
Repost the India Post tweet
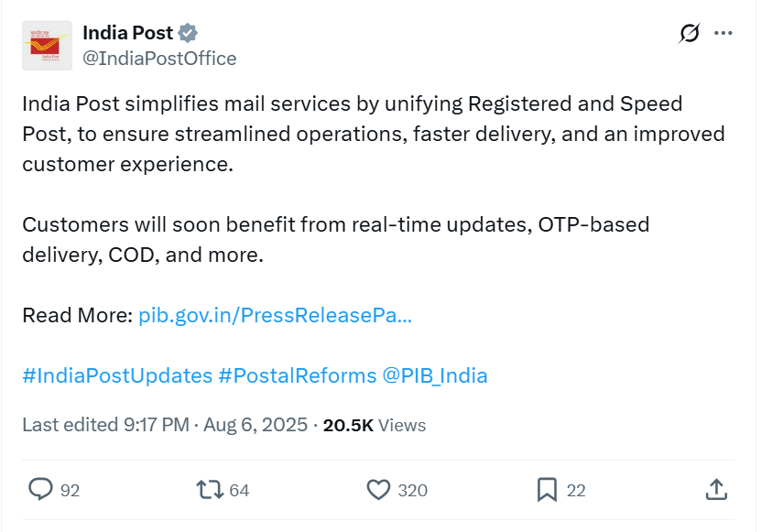coord(210,490)
